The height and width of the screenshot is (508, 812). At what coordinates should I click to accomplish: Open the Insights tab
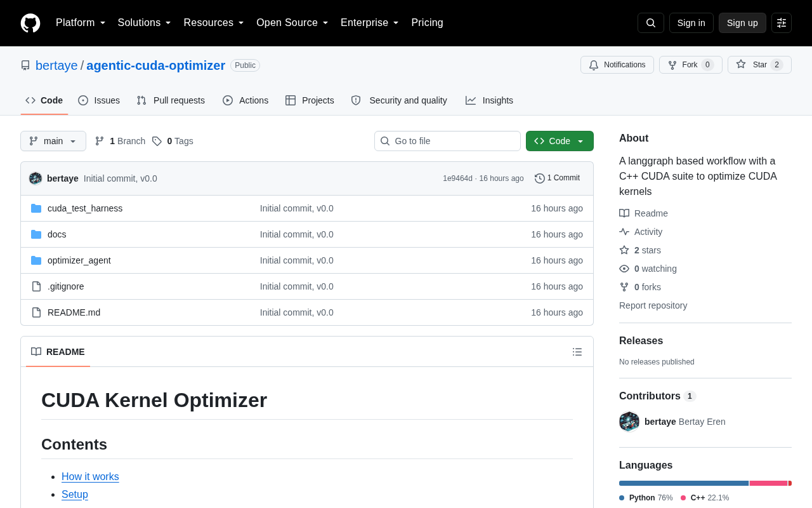[489, 100]
